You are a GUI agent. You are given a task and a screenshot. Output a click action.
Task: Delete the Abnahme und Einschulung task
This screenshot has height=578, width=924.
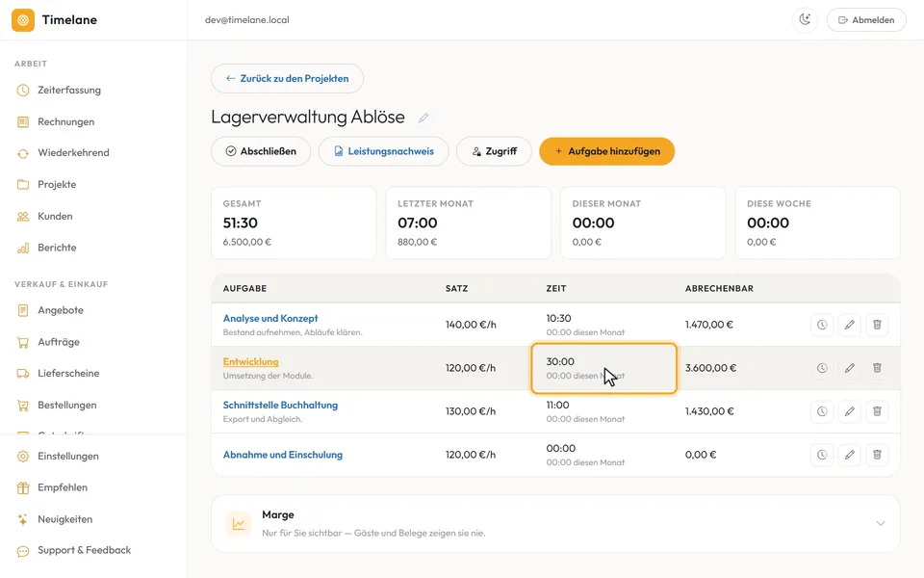pos(877,455)
